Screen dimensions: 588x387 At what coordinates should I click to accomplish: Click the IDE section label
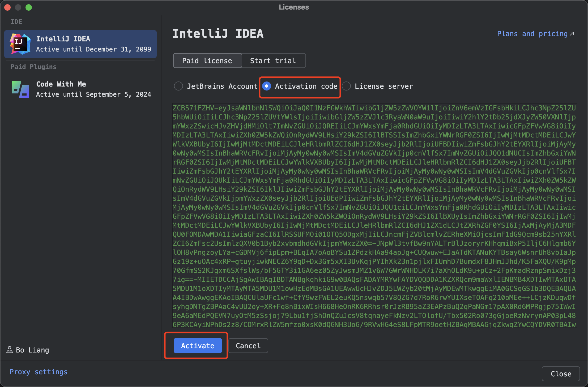(16, 22)
